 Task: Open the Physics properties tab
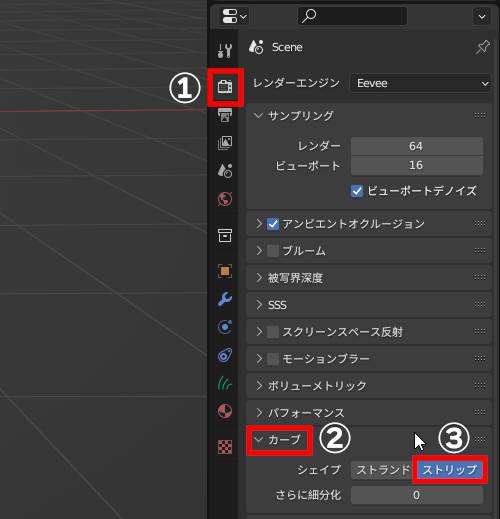pyautogui.click(x=225, y=355)
